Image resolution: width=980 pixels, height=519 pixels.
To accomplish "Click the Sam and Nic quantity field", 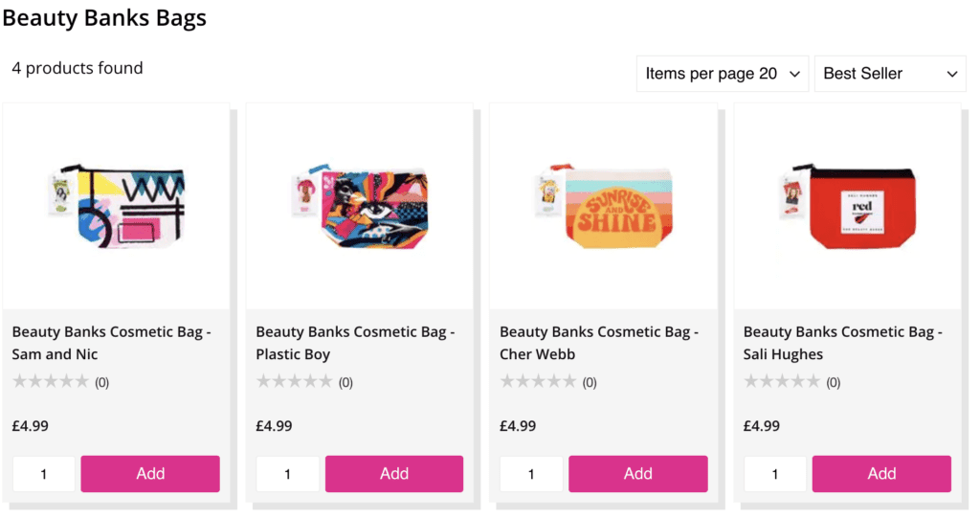I will coord(44,474).
